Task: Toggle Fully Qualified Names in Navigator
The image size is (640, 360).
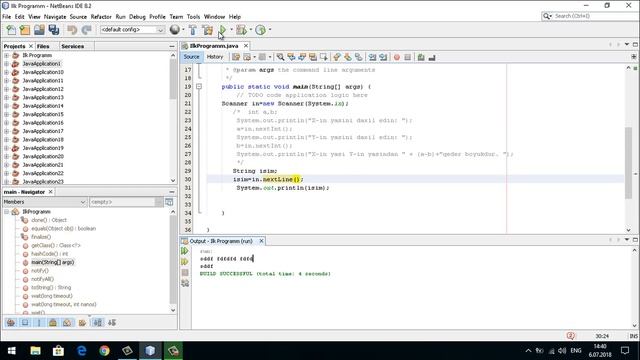Action: [x=82, y=322]
